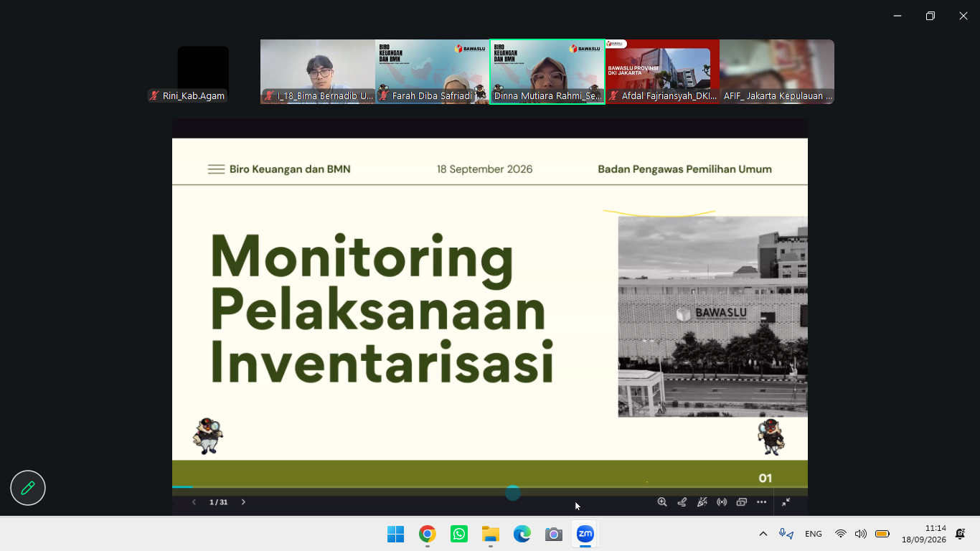Go to the previous slide arrow
This screenshot has width=980, height=551.
[x=194, y=502]
